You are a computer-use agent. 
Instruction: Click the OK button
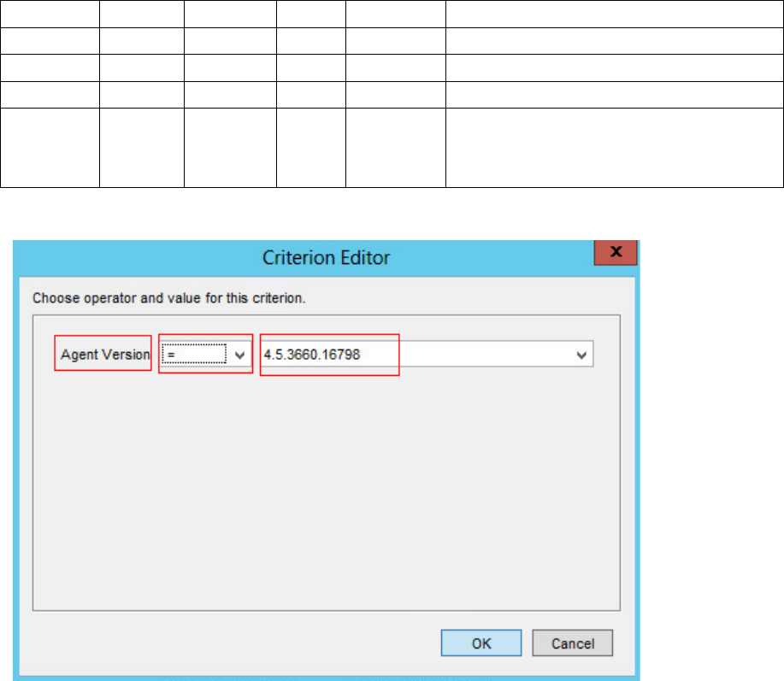[x=481, y=643]
